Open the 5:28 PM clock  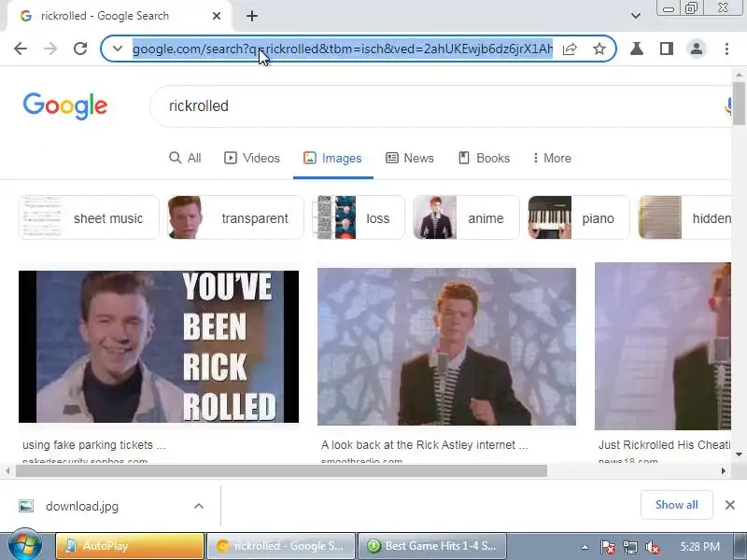[699, 547]
